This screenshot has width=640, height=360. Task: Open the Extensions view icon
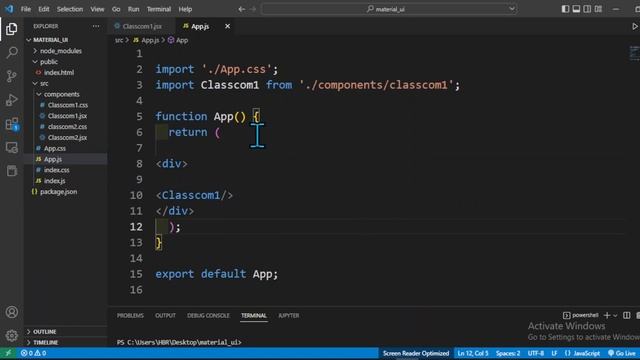11,124
